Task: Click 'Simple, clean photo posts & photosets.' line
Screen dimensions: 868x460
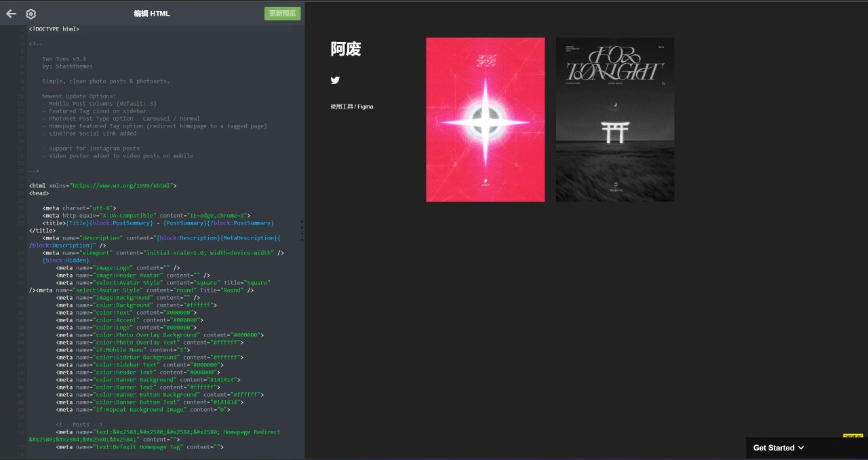Action: (x=106, y=81)
